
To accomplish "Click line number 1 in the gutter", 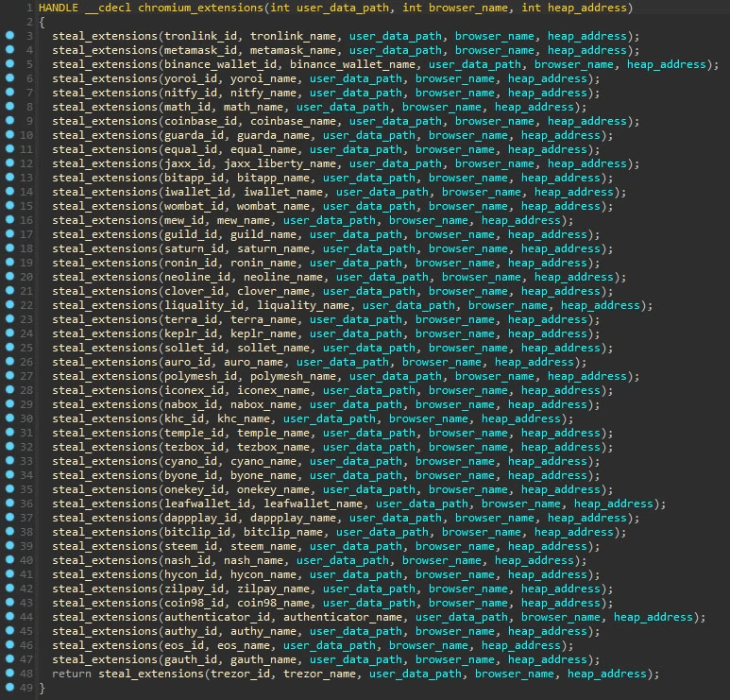I will pyautogui.click(x=29, y=8).
